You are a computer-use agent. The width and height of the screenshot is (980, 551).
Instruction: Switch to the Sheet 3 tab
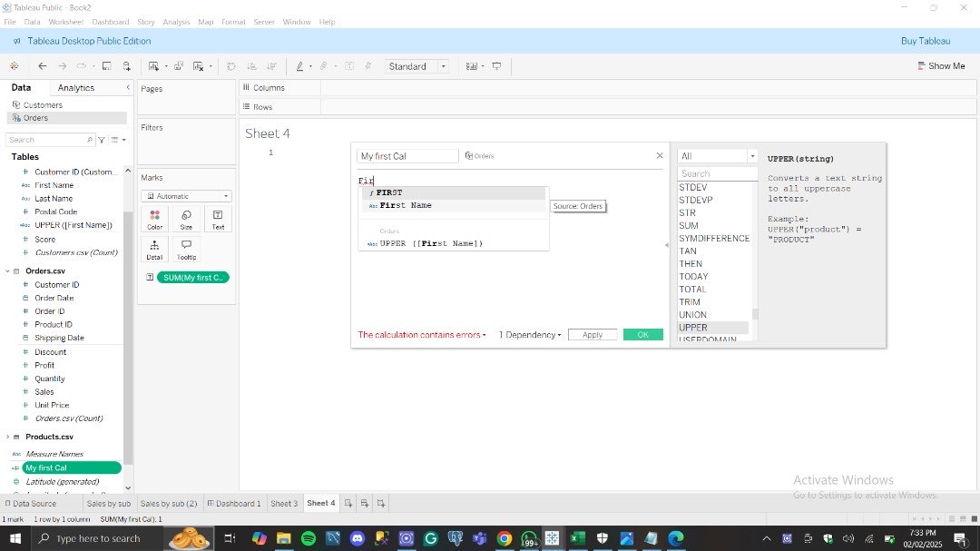click(x=284, y=503)
